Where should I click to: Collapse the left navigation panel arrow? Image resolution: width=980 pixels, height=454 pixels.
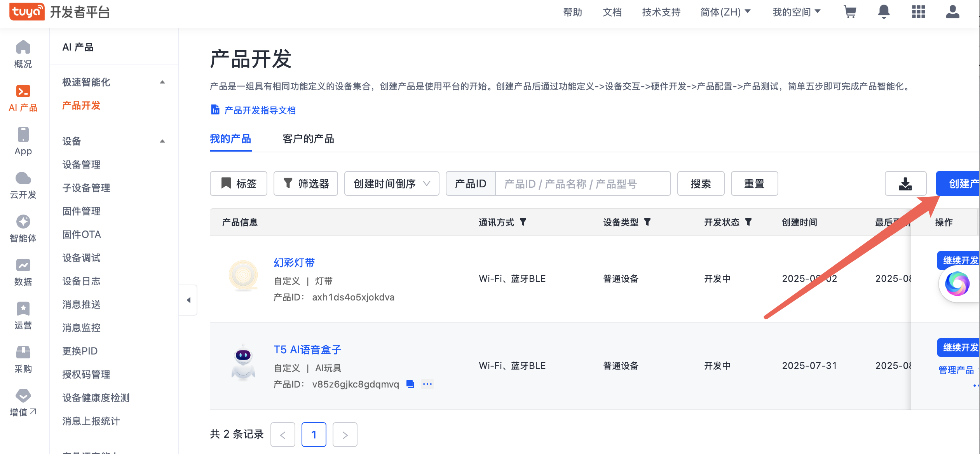[x=189, y=300]
